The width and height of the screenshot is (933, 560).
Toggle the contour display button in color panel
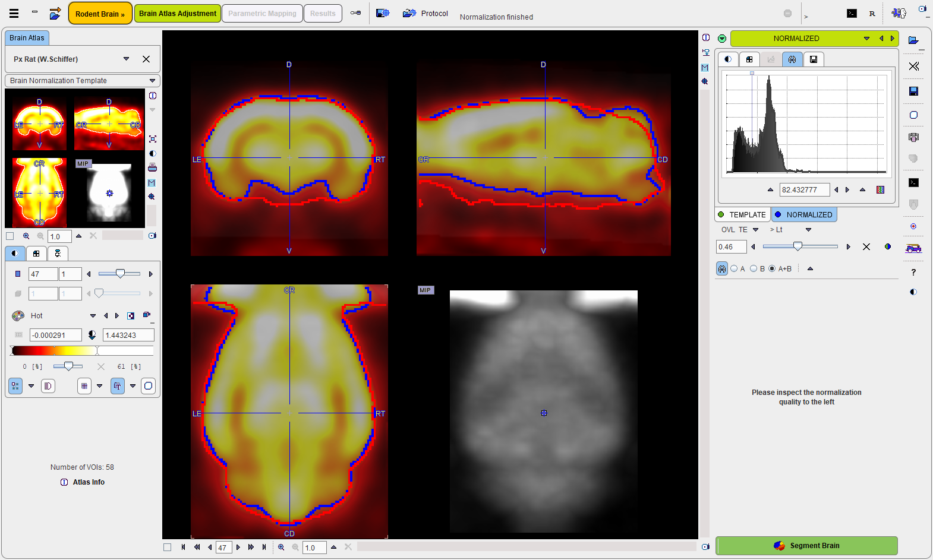149,386
